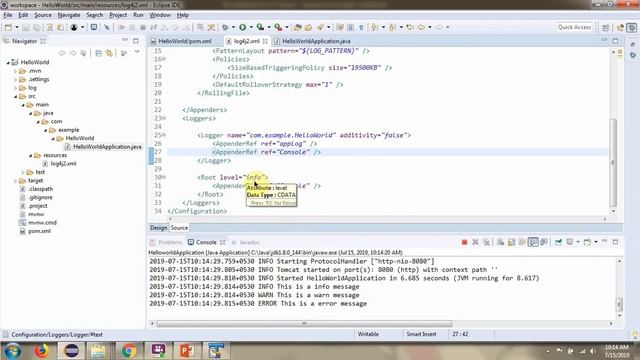The width and height of the screenshot is (640, 360).
Task: Terminate the running app with red stop
Action: [464, 242]
